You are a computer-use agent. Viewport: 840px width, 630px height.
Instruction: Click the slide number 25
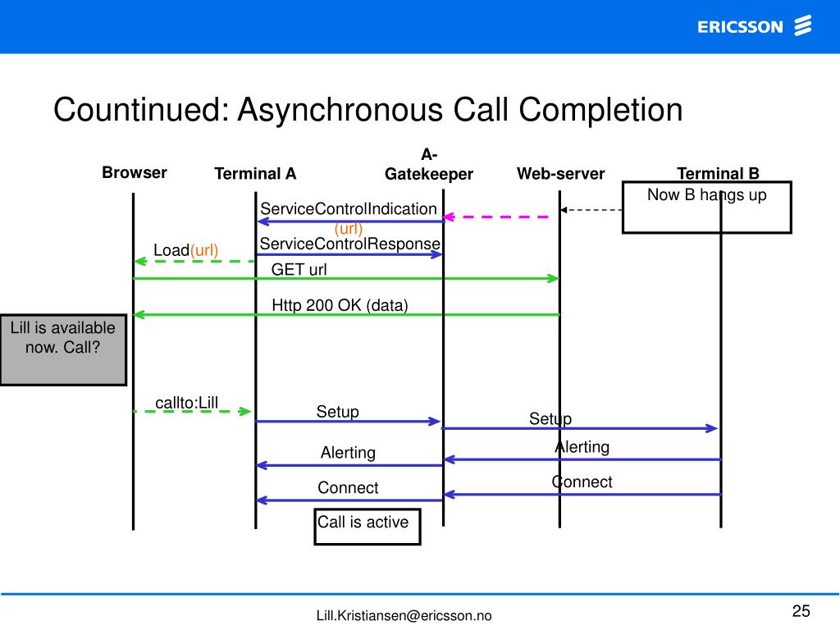point(801,610)
